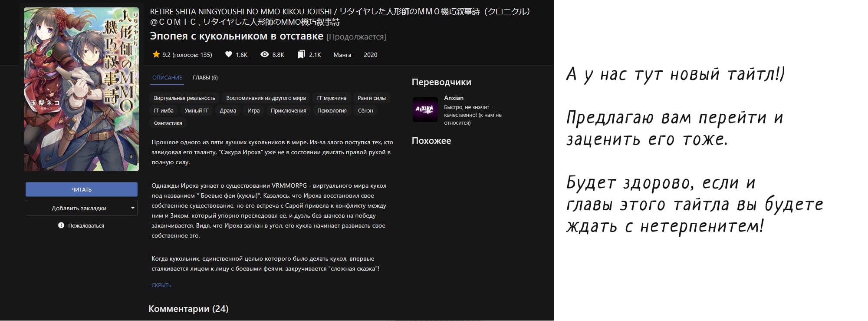Select the Психология genre tag
Screen dimensions: 868x321
click(332, 111)
